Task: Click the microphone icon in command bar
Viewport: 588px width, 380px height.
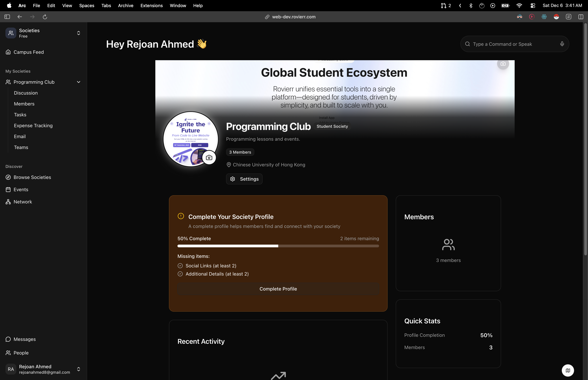Action: coord(562,44)
